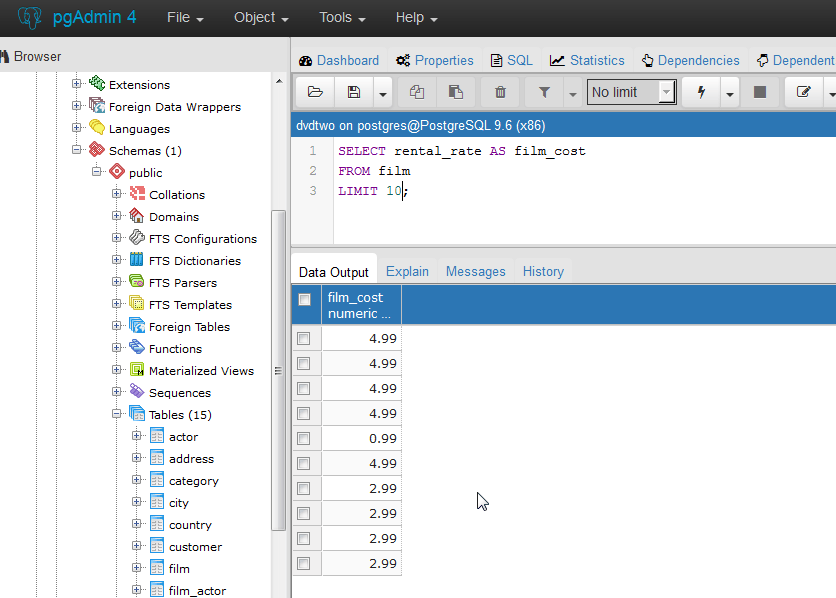Collapse the Schemas (1) tree node

coord(77,150)
